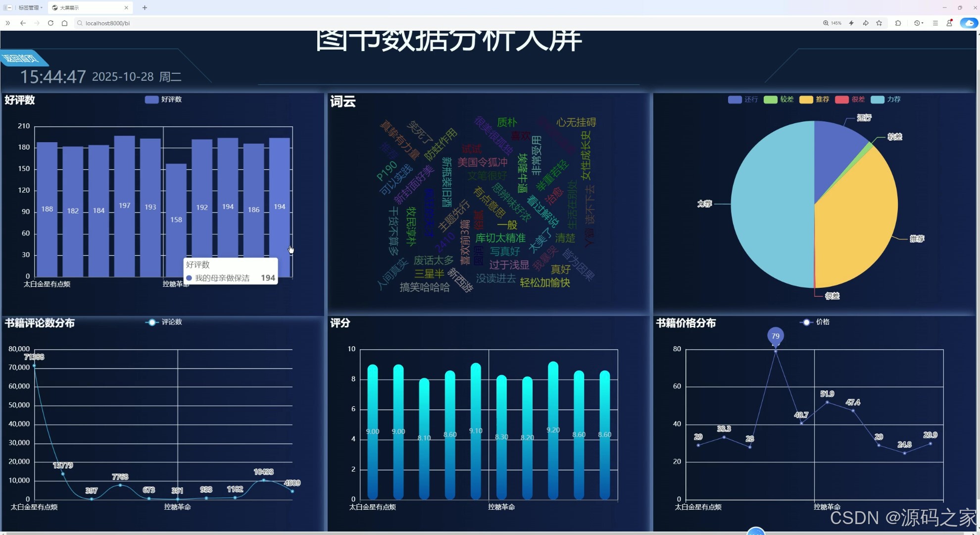Click the browser reload page icon
Screen dimensions: 980x535
[x=50, y=23]
